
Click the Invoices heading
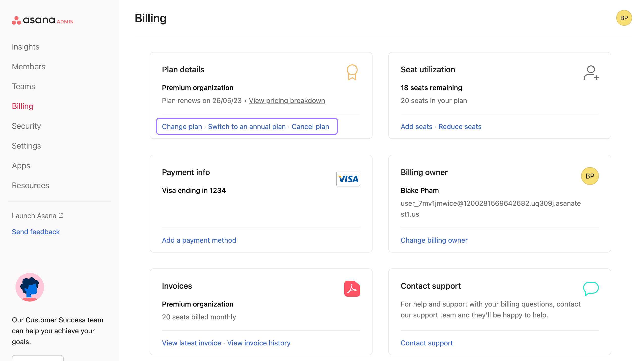pyautogui.click(x=177, y=286)
